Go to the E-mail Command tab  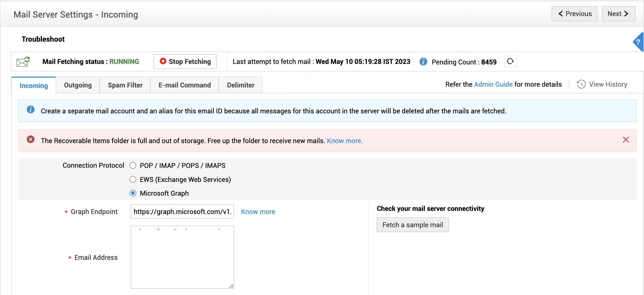click(184, 85)
